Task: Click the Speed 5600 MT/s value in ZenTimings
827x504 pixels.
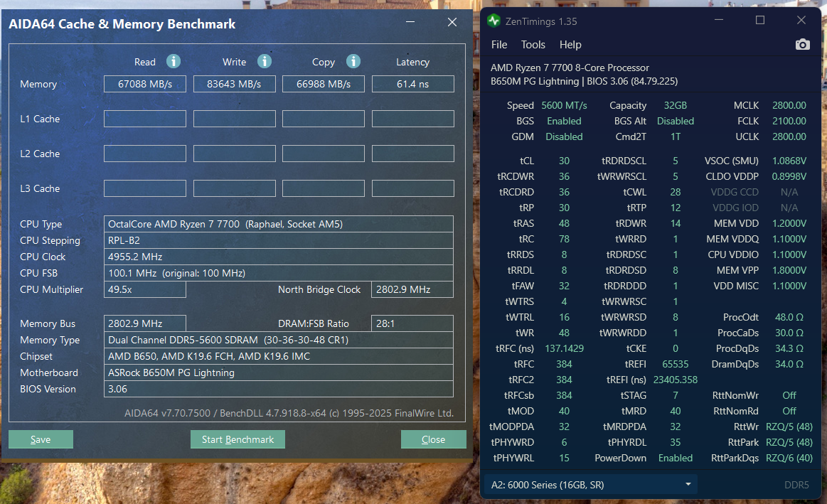Action: point(564,105)
